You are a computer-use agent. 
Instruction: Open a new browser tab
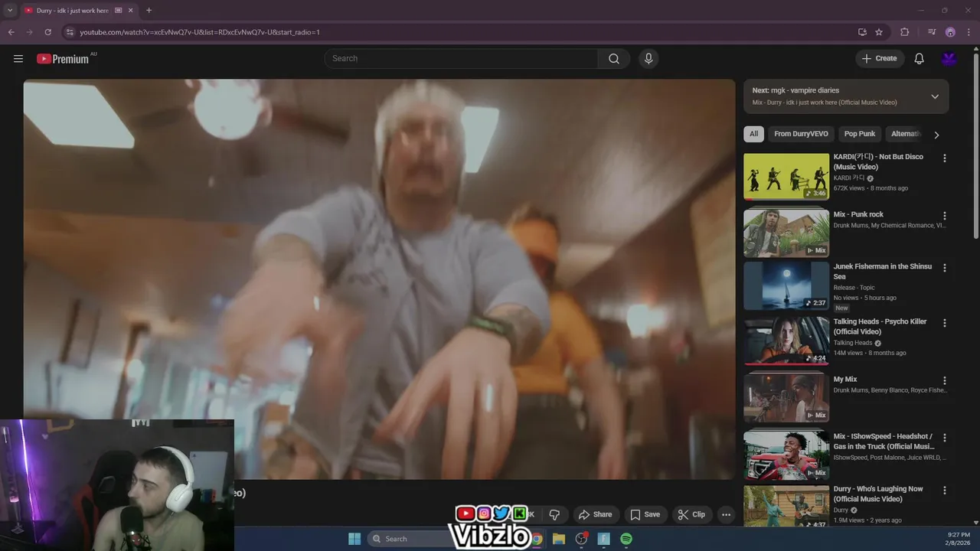[149, 11]
